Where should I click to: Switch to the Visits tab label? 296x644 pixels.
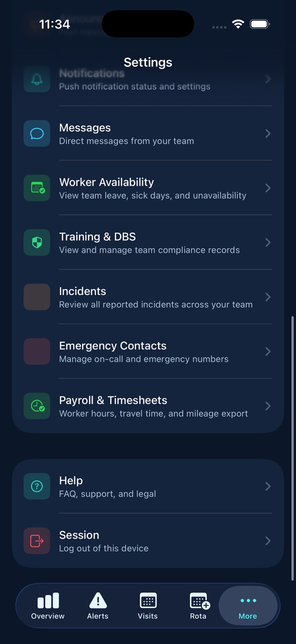click(x=148, y=616)
